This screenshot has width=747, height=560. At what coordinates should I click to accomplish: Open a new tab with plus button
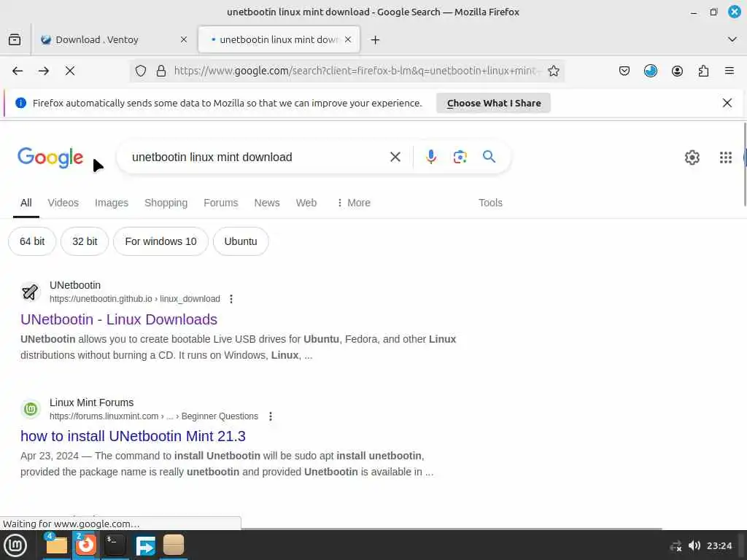pos(376,40)
